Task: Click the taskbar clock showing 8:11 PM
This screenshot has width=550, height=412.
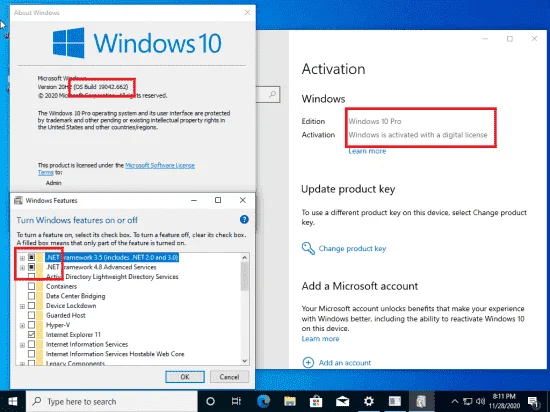Action: point(504,401)
